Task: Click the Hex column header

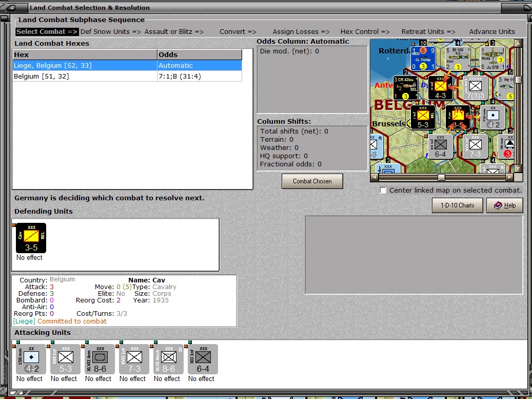Action: click(x=85, y=54)
